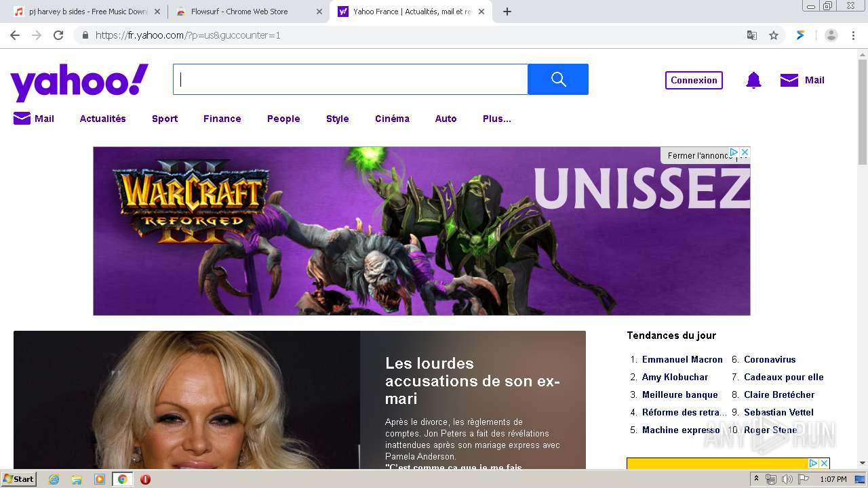Click the Connexion sign-in button
This screenshot has width=868, height=488.
point(694,80)
